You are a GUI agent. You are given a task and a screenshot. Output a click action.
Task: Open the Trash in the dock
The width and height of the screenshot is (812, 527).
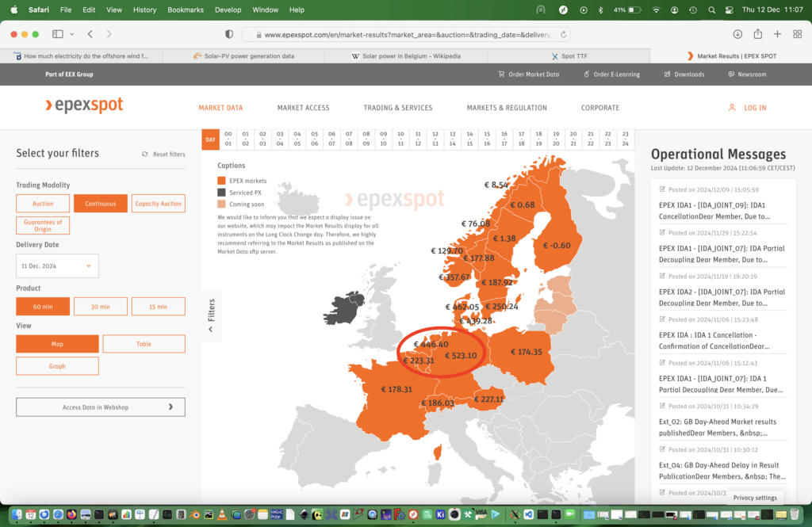click(x=795, y=514)
